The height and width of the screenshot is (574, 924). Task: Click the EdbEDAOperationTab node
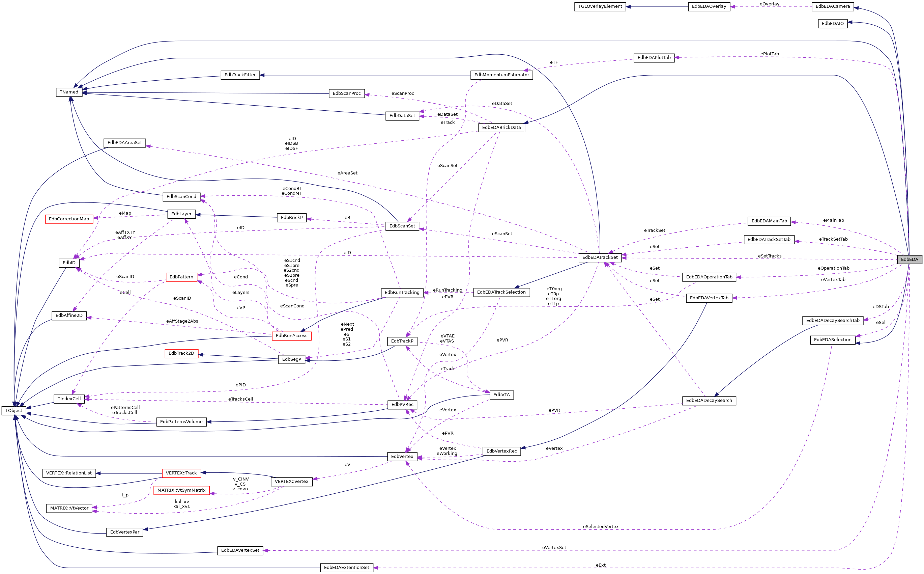point(709,277)
